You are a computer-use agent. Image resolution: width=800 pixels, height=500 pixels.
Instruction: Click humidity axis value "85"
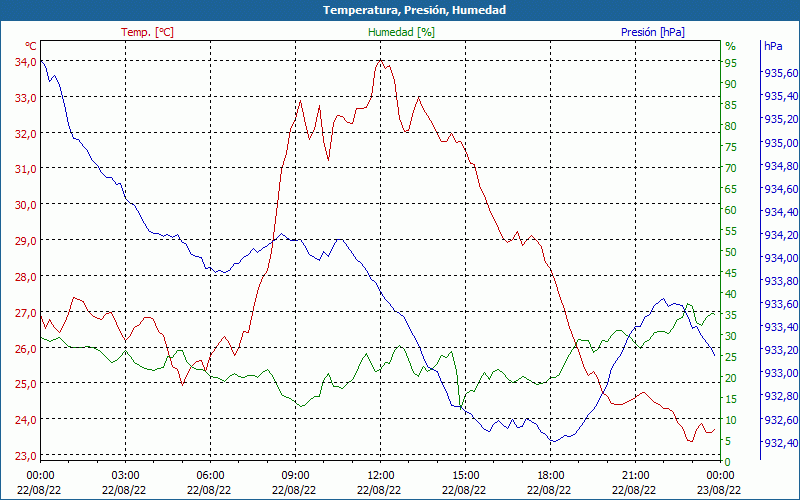[x=731, y=105]
